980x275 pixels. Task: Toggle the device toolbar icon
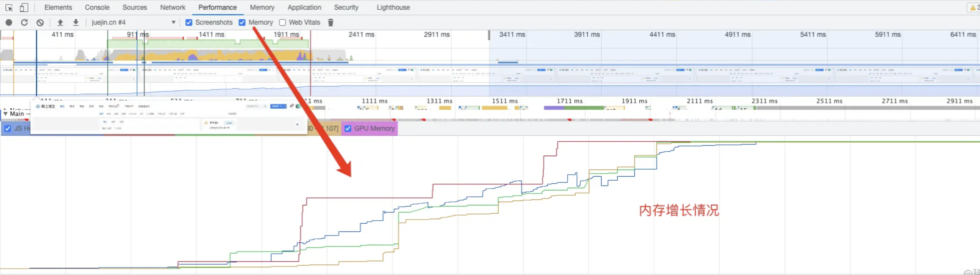point(24,7)
